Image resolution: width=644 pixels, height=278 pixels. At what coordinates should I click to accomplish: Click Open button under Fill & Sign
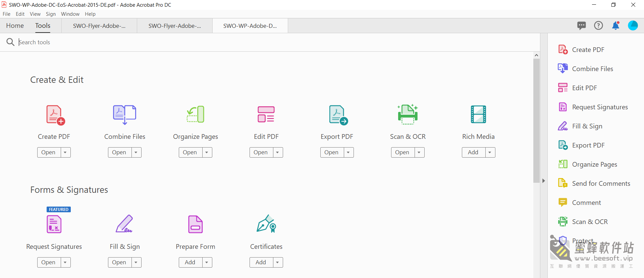point(120,262)
